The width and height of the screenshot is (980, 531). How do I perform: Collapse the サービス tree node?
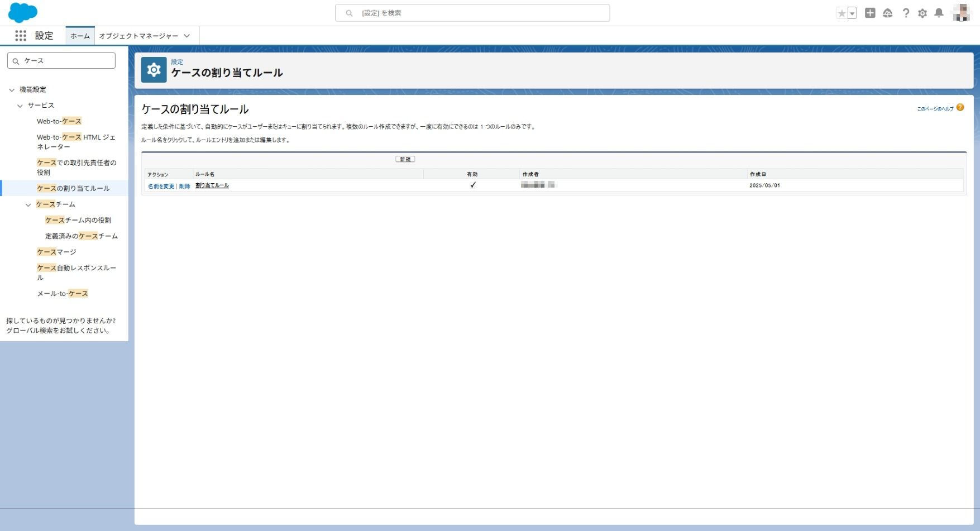coord(20,106)
